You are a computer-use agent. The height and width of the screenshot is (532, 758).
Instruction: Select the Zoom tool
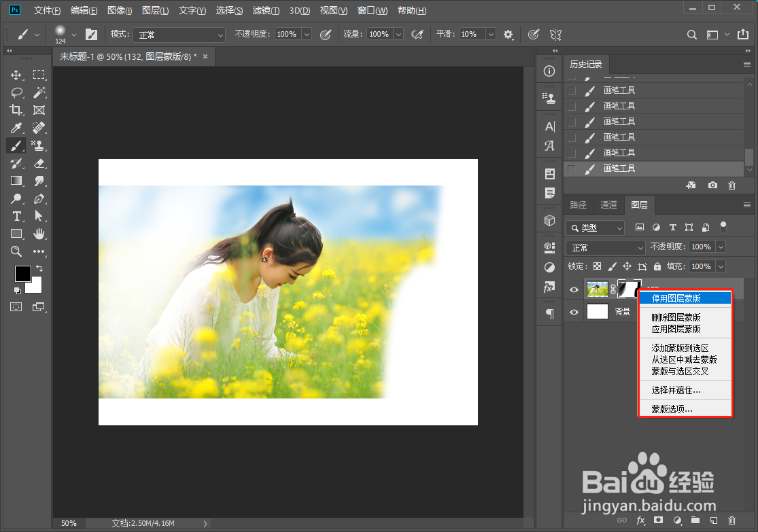click(16, 251)
